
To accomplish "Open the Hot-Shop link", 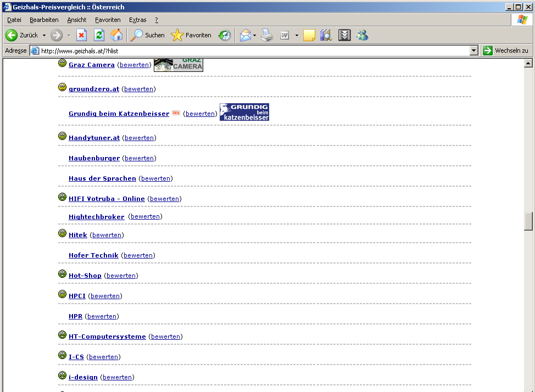I will (85, 276).
